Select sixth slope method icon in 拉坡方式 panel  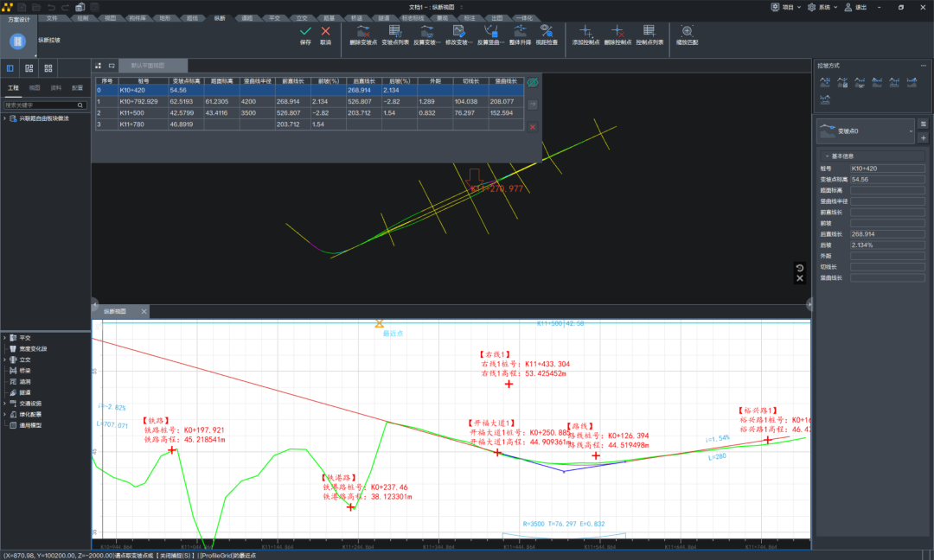(912, 83)
